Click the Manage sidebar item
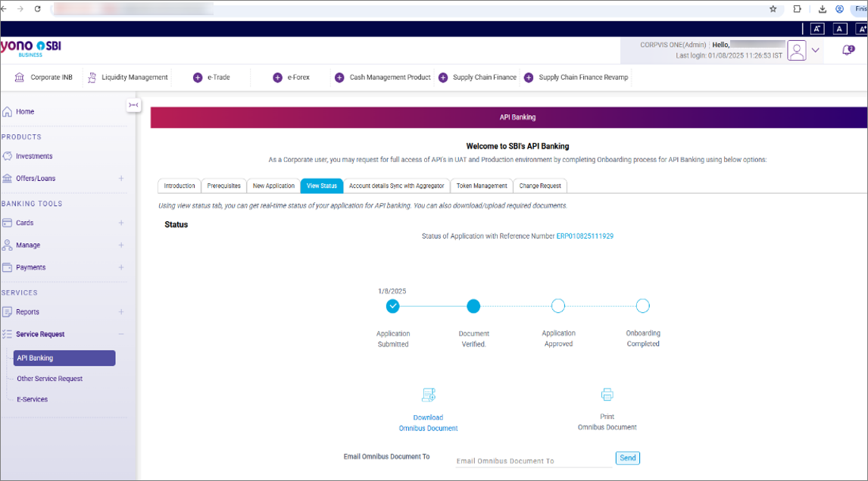The height and width of the screenshot is (481, 868). point(21,245)
